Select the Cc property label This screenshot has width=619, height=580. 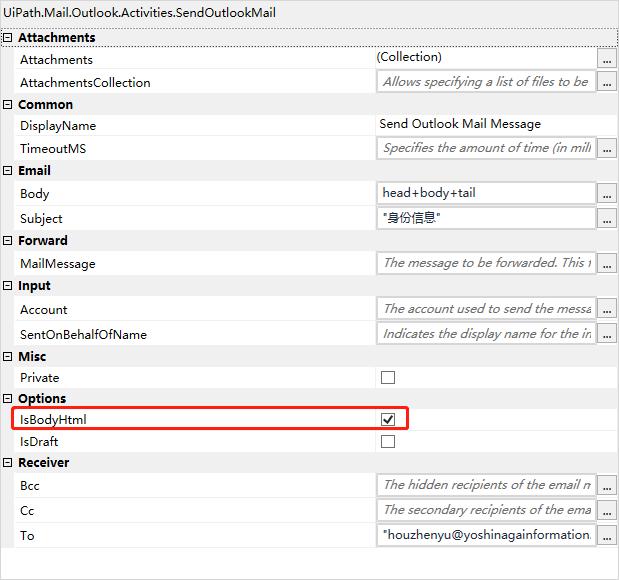(x=27, y=511)
